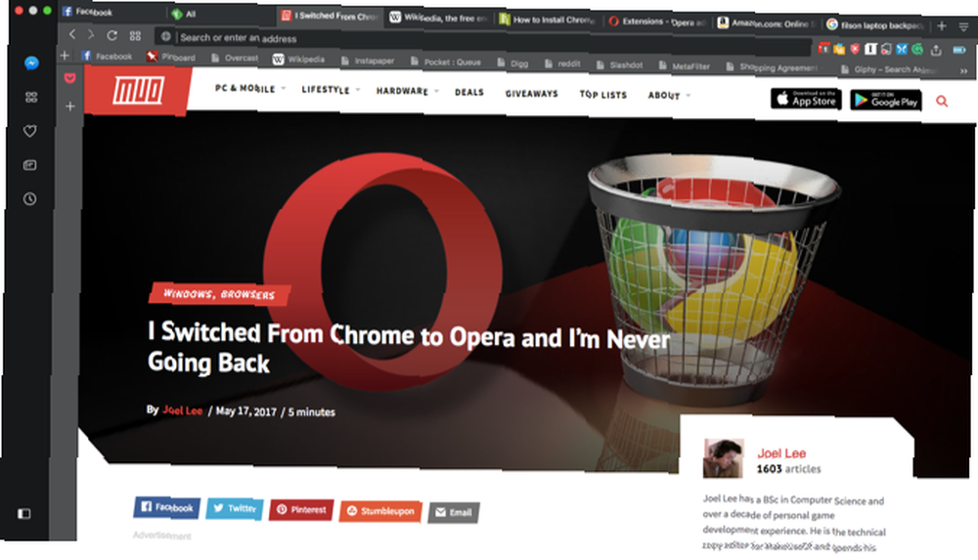Reload the page
Viewport: 978px width, 560px height.
pos(111,35)
